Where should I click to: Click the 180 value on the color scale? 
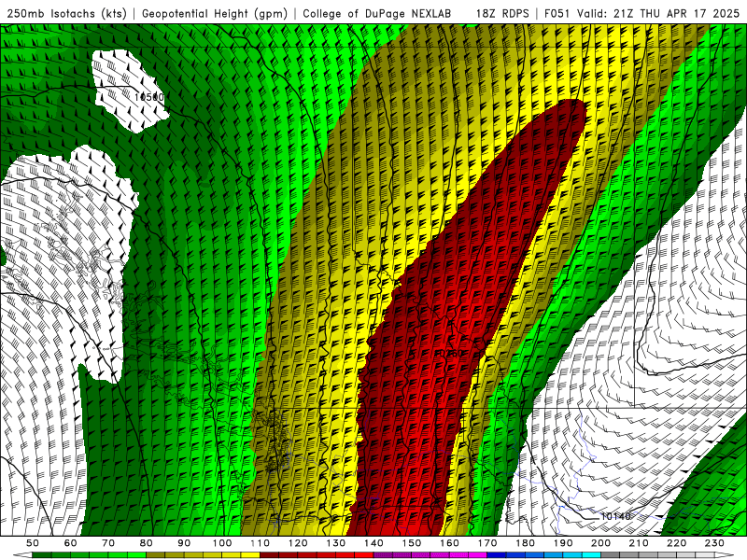[526, 543]
